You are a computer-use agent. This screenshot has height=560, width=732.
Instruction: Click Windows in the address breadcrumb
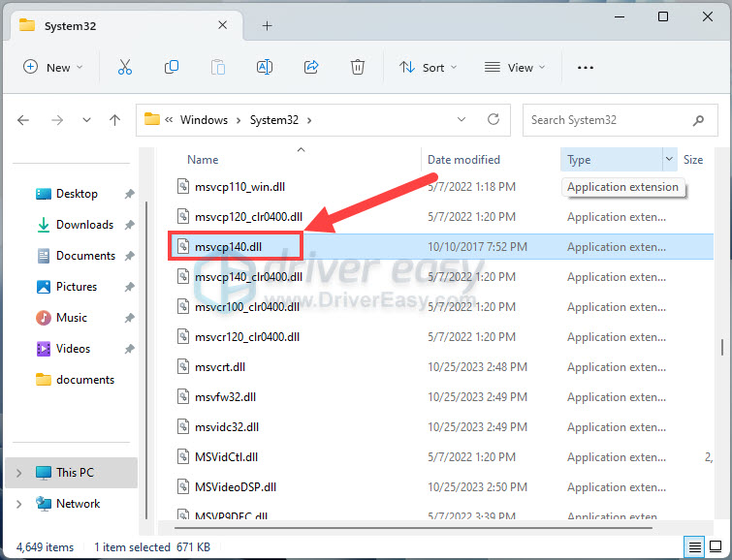click(x=204, y=120)
